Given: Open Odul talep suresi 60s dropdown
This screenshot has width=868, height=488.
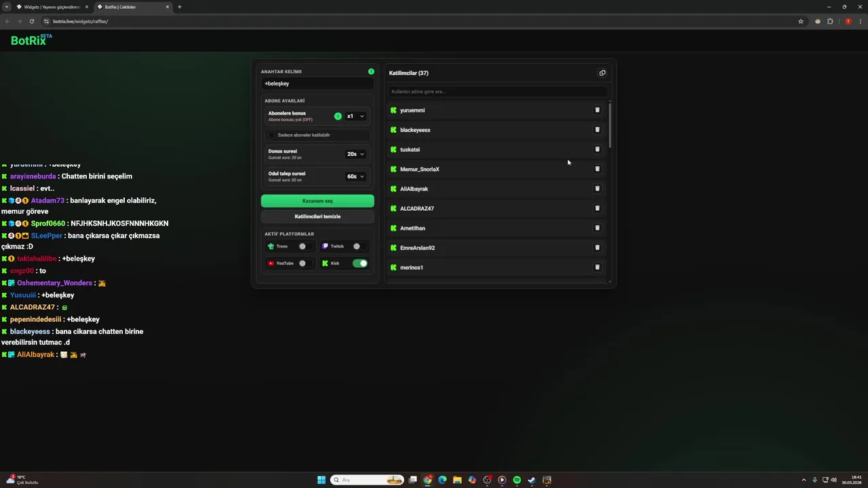Looking at the screenshot, I should (356, 176).
